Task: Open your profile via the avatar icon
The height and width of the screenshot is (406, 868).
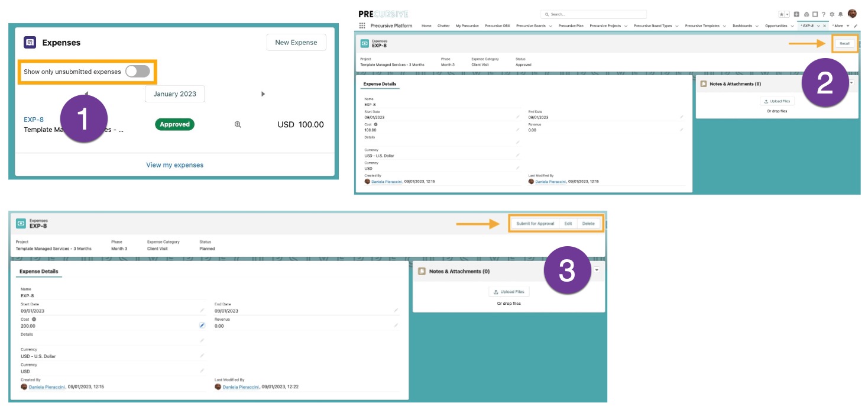Action: [x=854, y=14]
